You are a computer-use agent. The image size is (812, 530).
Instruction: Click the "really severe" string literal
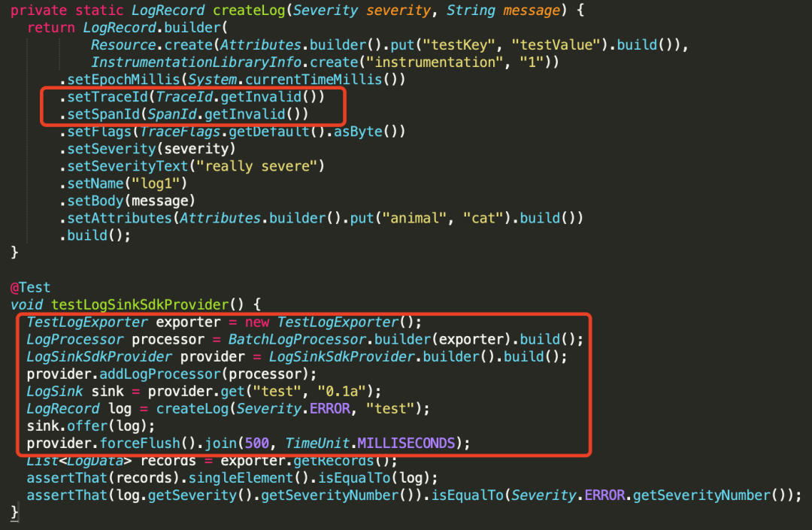[x=256, y=166]
